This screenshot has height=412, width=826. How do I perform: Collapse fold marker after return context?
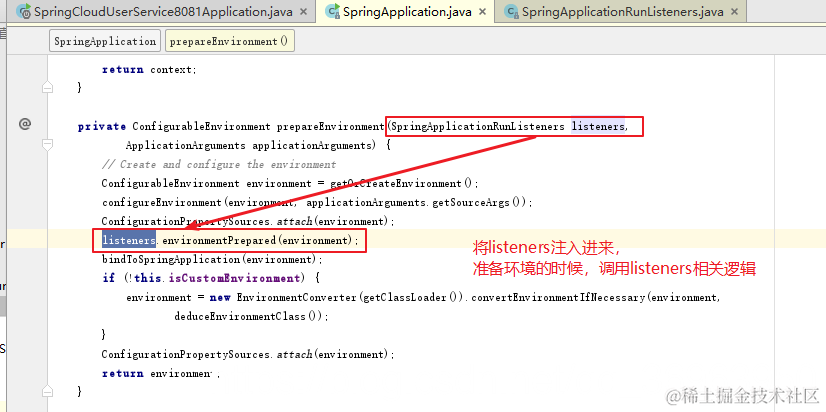pyautogui.click(x=47, y=87)
